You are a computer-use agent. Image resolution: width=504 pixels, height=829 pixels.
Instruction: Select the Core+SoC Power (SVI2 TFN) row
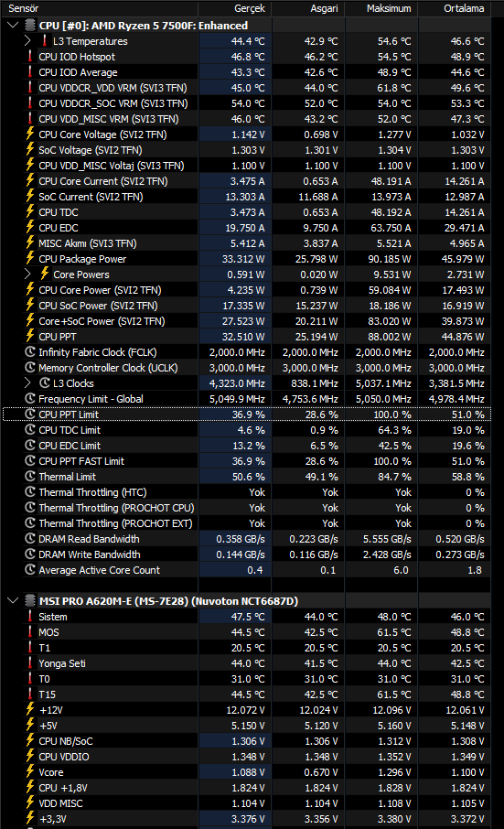click(246, 321)
